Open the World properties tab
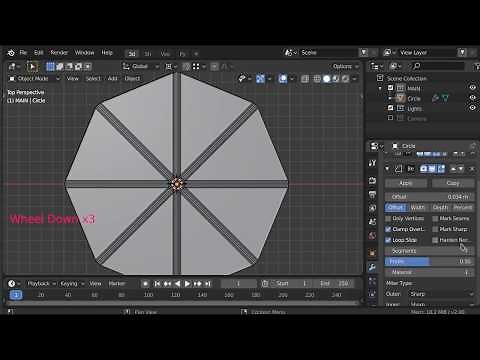The width and height of the screenshot is (480, 360). tap(372, 235)
